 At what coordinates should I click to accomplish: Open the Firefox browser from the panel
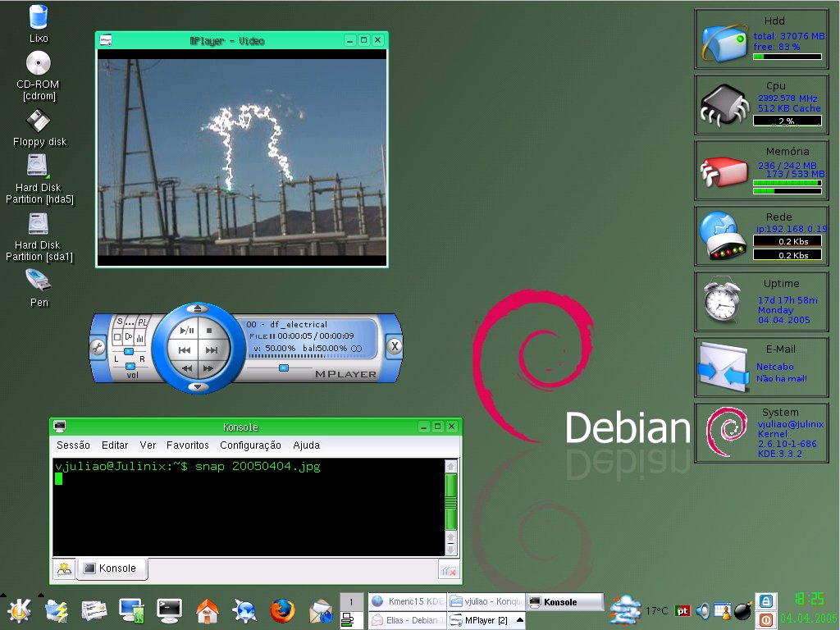(x=282, y=610)
